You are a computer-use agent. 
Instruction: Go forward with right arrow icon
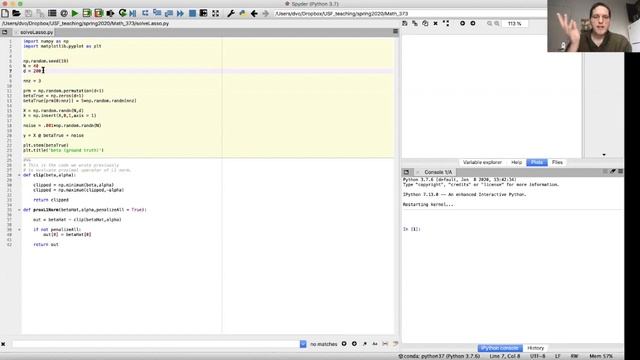tap(266, 13)
